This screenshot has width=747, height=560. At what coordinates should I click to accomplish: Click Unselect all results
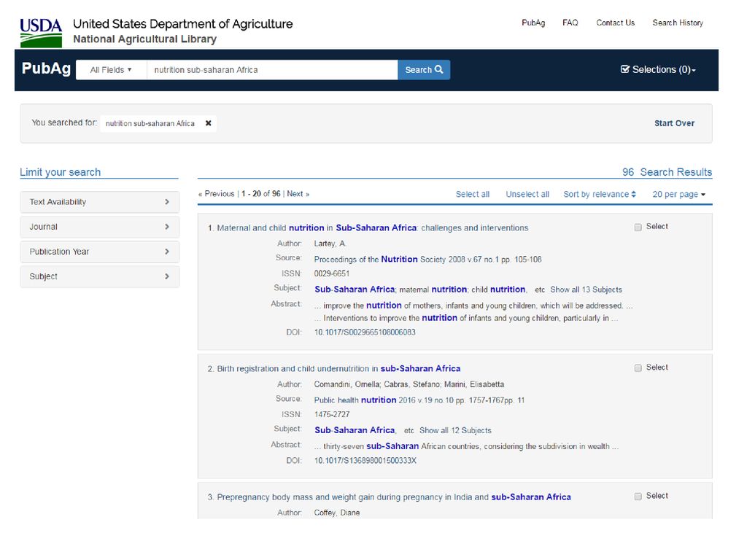(527, 194)
